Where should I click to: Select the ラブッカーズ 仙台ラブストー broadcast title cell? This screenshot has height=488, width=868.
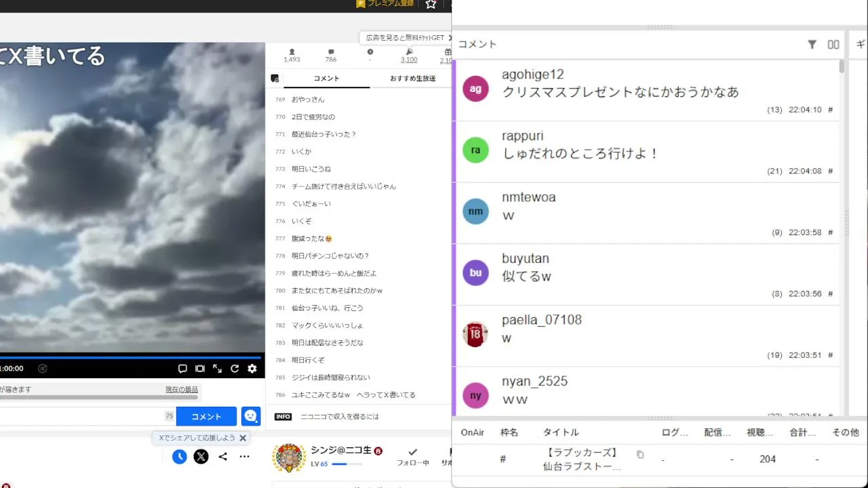(583, 460)
